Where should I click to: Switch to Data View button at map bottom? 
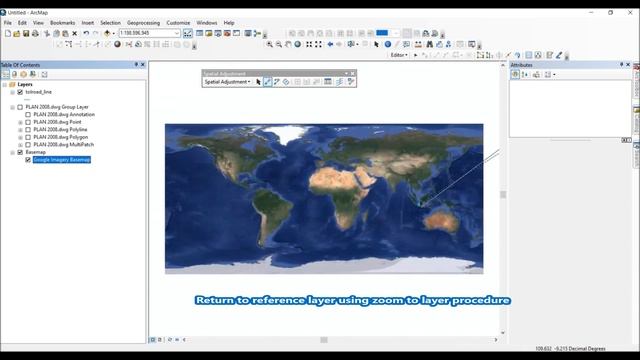click(153, 340)
